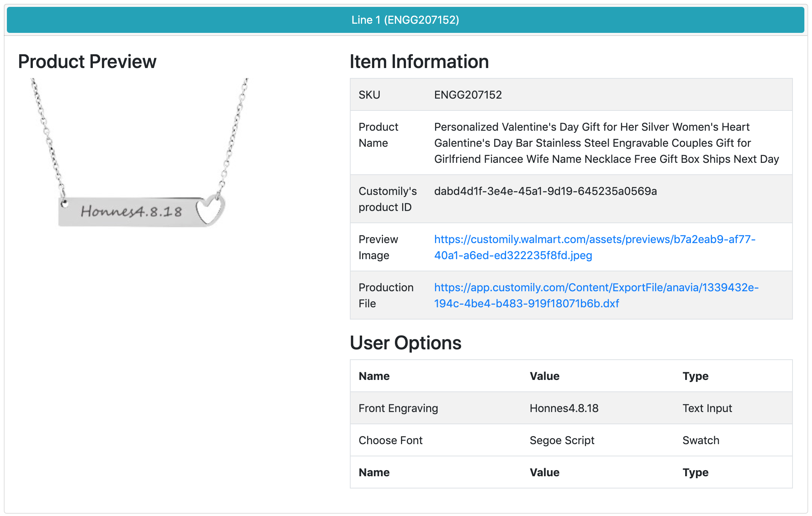
Task: Click the Swatch type cell
Action: (700, 440)
